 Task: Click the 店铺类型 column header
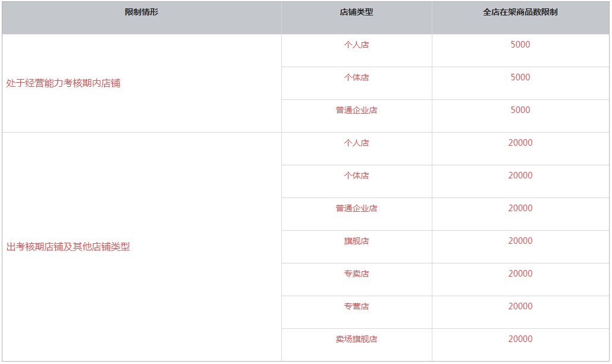[x=356, y=12]
